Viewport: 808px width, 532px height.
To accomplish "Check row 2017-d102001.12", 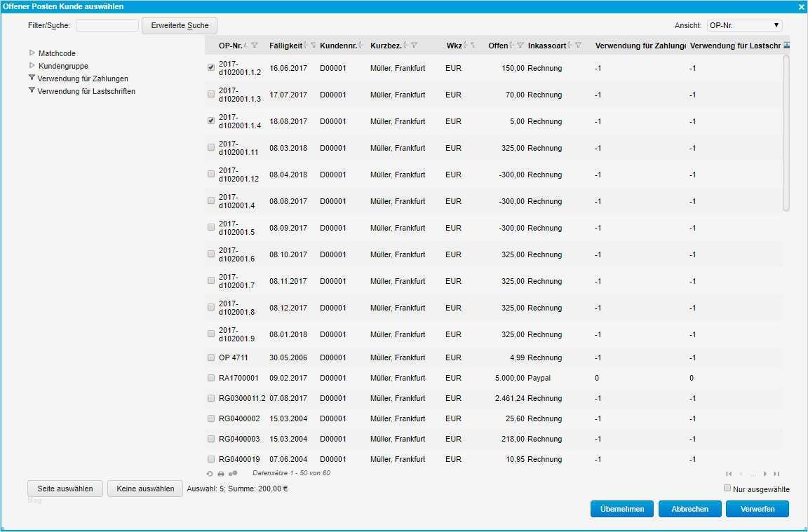I will tap(210, 174).
